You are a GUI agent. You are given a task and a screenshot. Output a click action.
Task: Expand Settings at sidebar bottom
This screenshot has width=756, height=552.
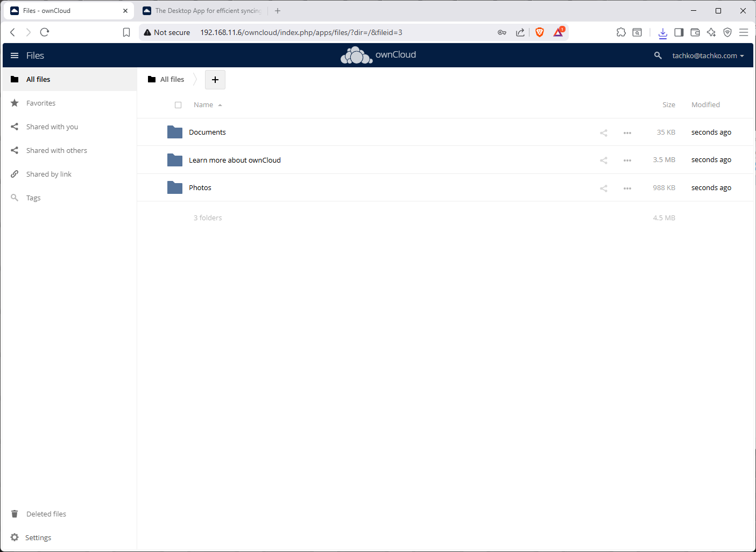point(38,537)
